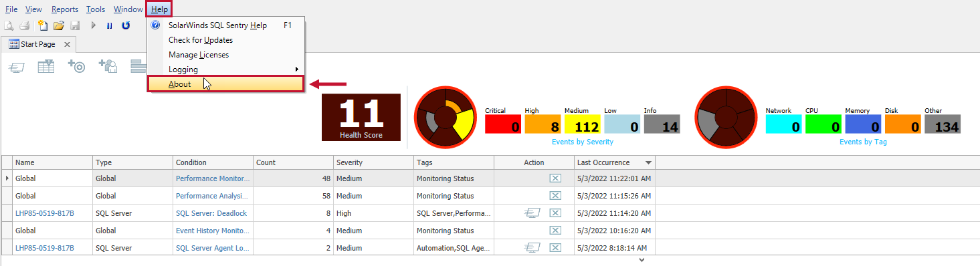
Task: Click the orange High count box
Action: tap(543, 124)
